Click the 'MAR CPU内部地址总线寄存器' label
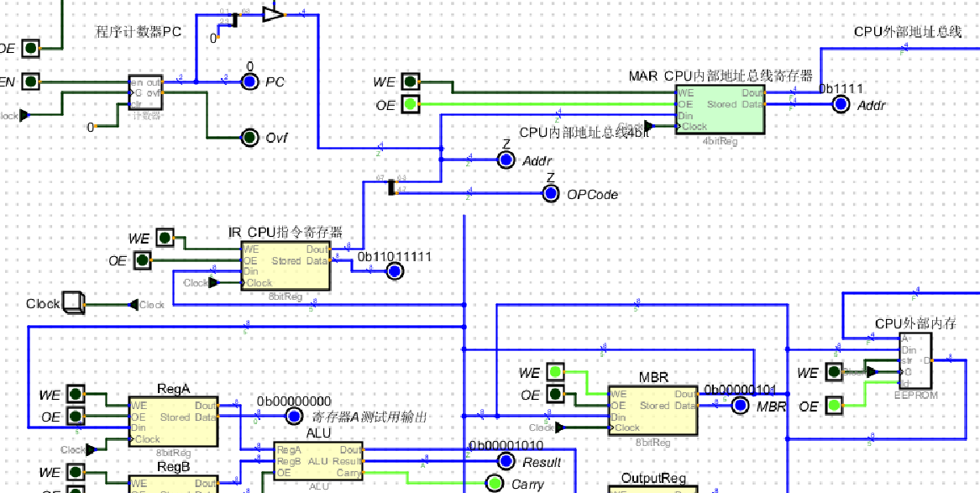 pos(720,76)
